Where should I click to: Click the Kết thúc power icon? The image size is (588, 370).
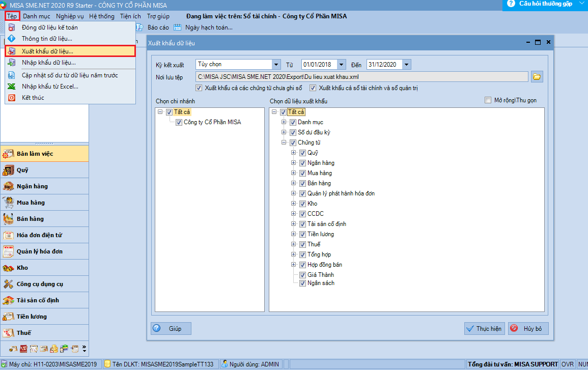(12, 98)
